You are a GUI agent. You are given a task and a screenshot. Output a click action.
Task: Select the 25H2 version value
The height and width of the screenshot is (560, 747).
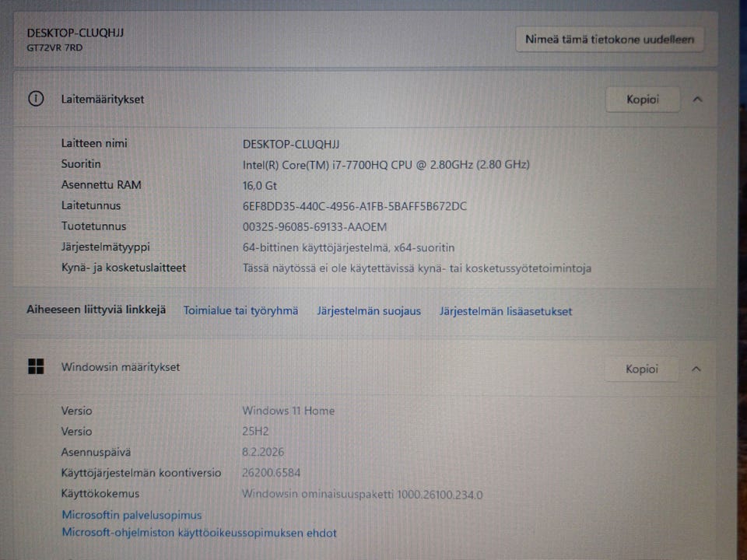(255, 432)
